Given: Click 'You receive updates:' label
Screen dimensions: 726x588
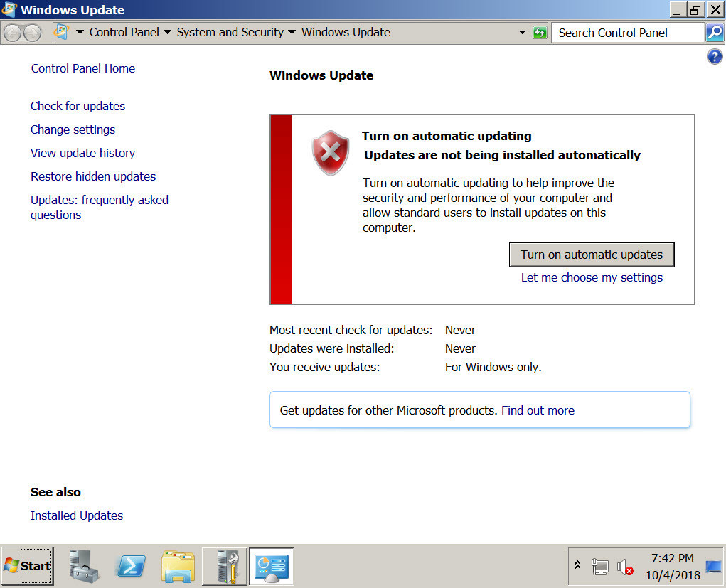Looking at the screenshot, I should (324, 367).
